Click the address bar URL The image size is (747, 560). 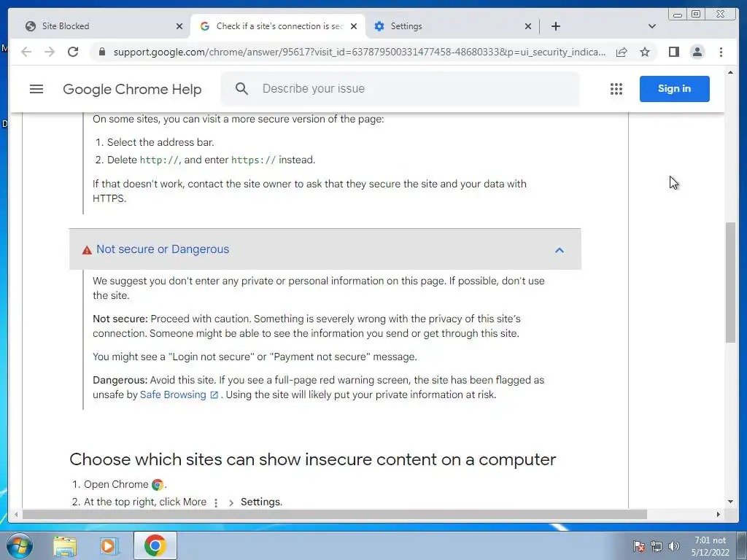pos(359,52)
